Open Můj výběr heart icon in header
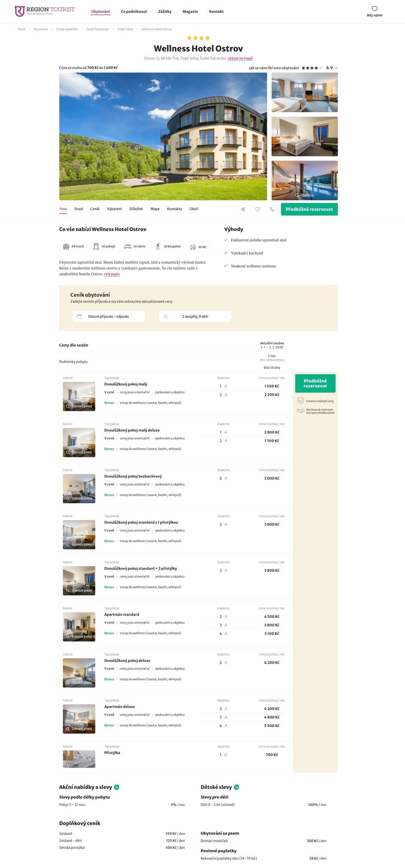 click(374, 9)
